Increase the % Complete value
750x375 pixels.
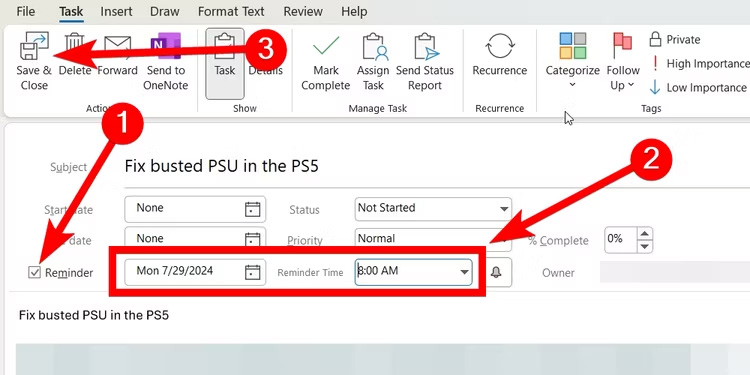[x=645, y=234]
